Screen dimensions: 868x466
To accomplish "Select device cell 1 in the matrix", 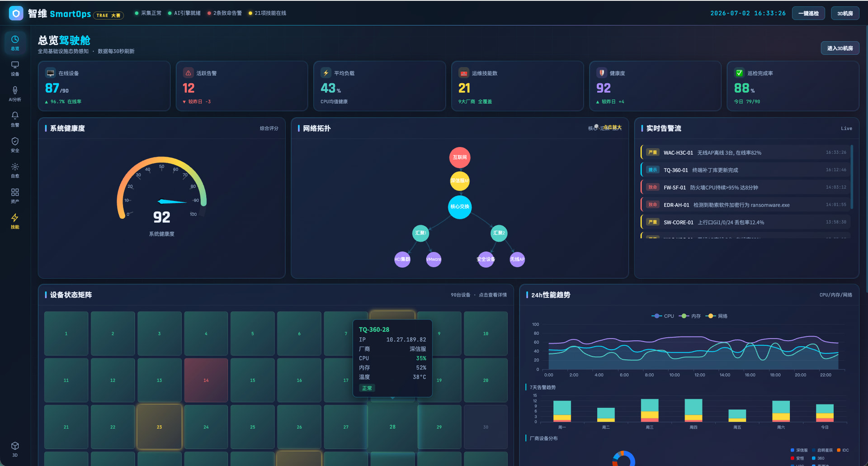I will (x=66, y=333).
